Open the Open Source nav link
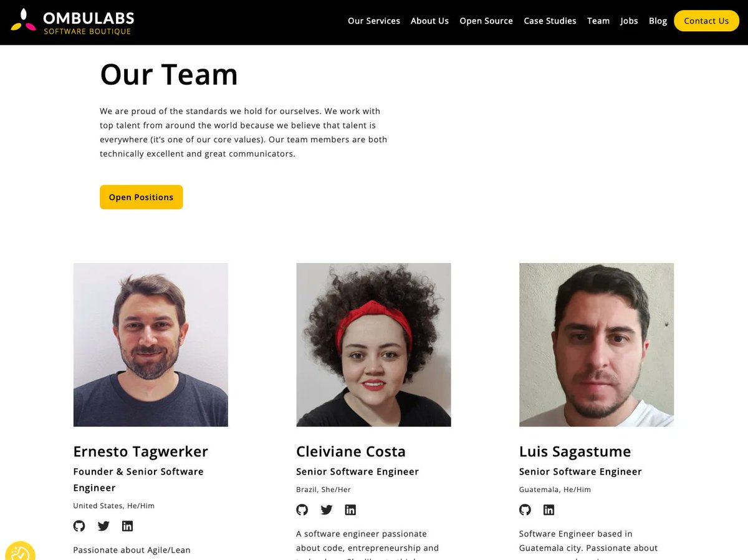The width and height of the screenshot is (748, 560). [x=486, y=21]
